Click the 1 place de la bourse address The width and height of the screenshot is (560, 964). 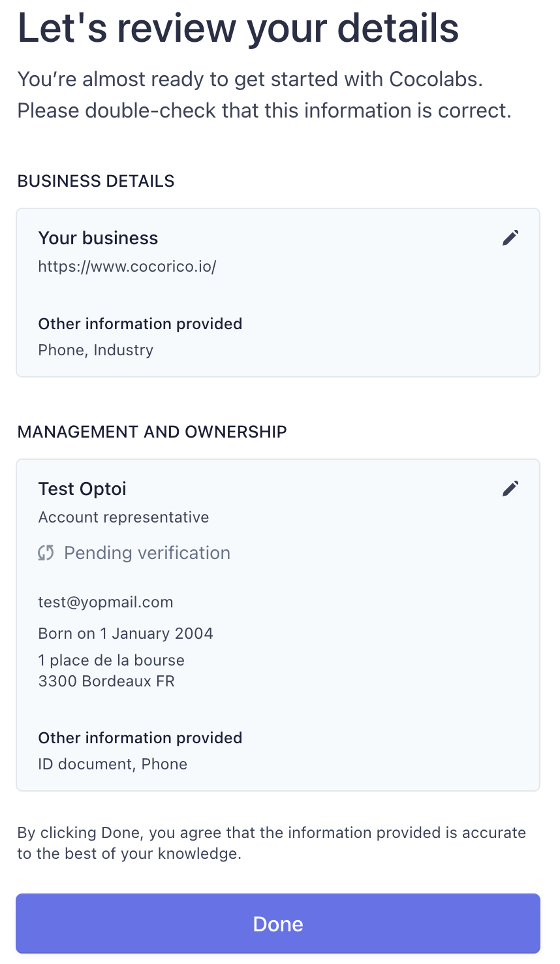tap(111, 660)
